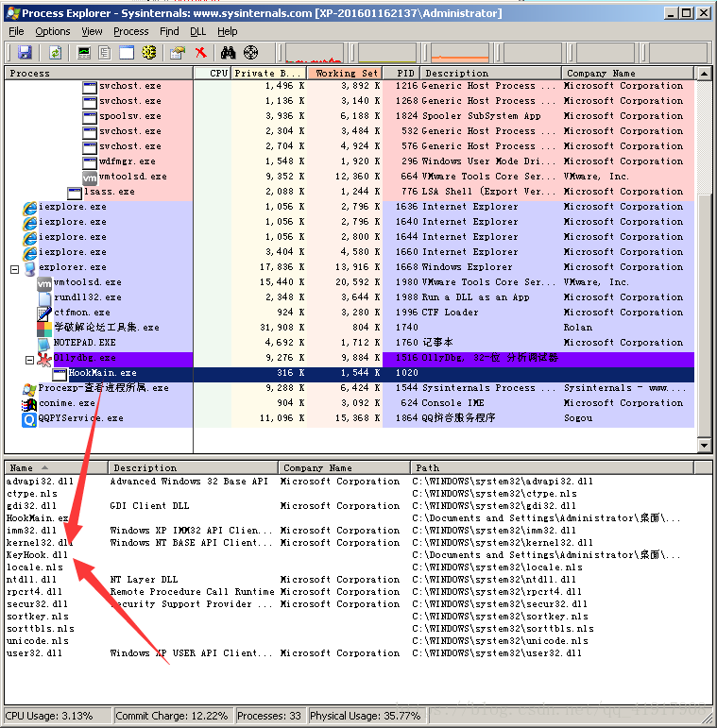The height and width of the screenshot is (728, 717).
Task: Select the wdfmgr.exe process row
Action: tap(350, 161)
